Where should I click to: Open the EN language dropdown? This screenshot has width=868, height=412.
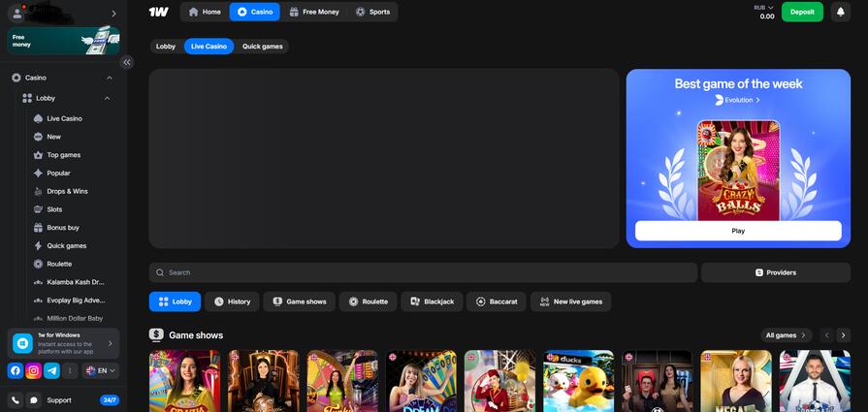(x=101, y=370)
